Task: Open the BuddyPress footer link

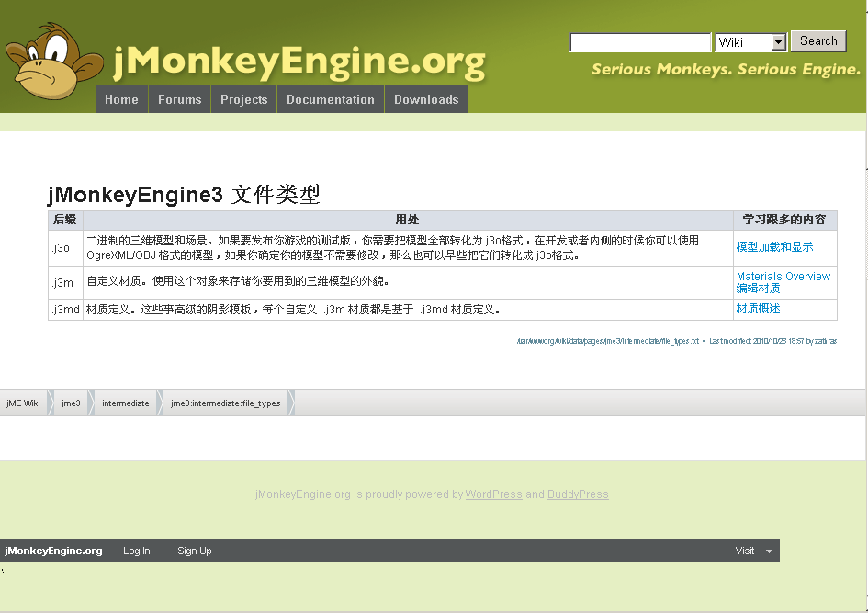Action: 578,494
